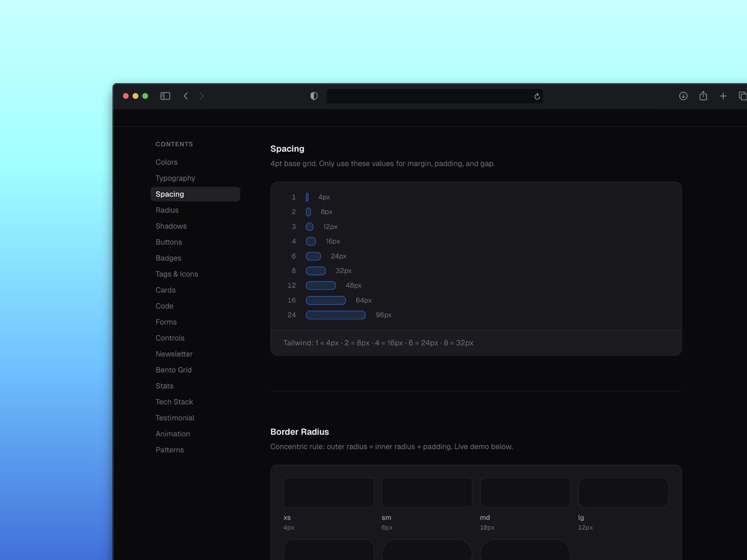747x560 pixels.
Task: Click the '4pt base grid' description
Action: click(383, 164)
